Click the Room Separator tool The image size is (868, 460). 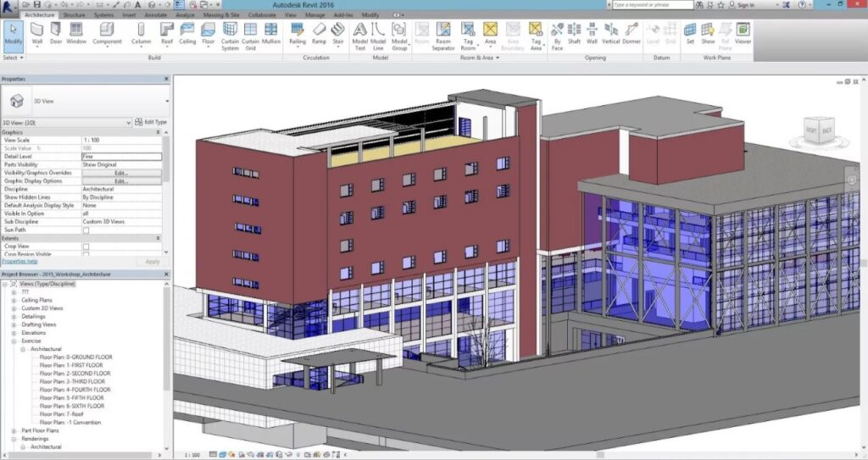(442, 36)
